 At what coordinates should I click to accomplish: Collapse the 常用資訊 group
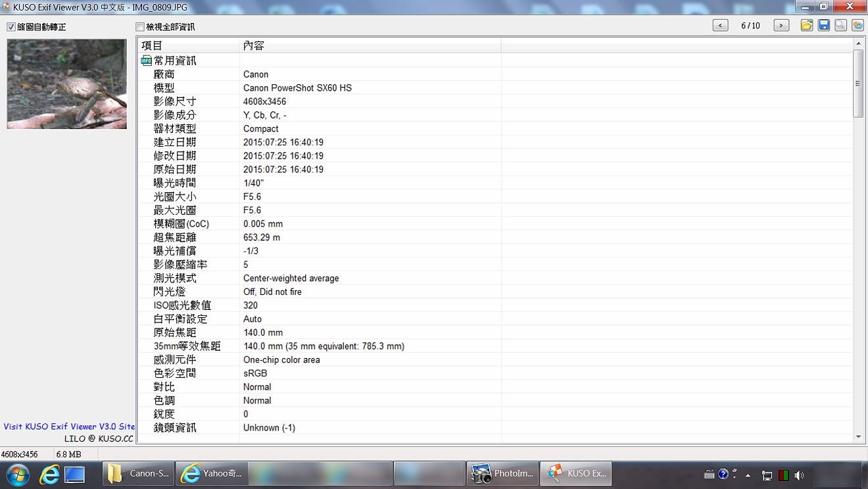pyautogui.click(x=146, y=61)
